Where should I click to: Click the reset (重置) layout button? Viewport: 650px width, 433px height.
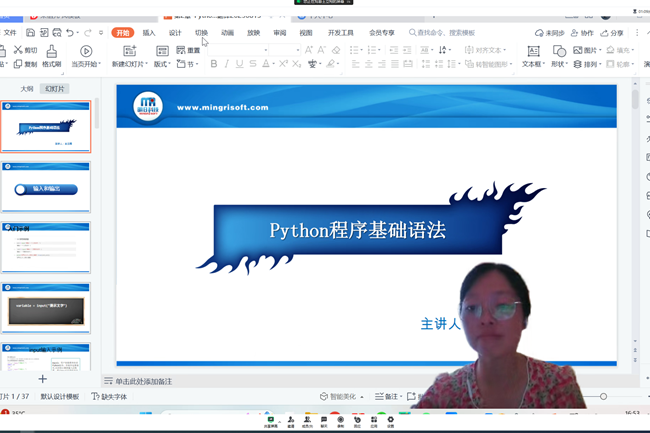[188, 50]
